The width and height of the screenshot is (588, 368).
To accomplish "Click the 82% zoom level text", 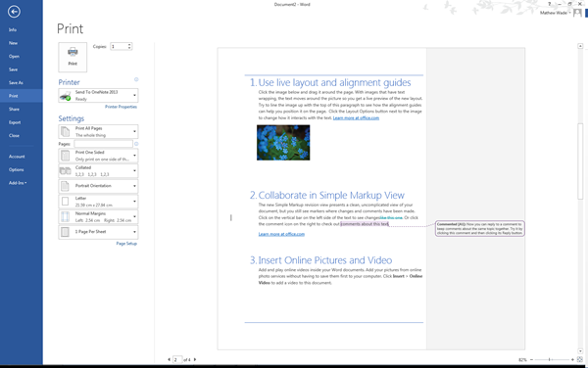I will coord(522,360).
